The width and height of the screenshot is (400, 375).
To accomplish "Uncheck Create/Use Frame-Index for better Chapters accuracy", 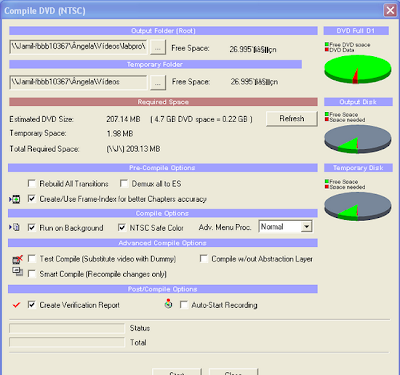I will [x=32, y=199].
